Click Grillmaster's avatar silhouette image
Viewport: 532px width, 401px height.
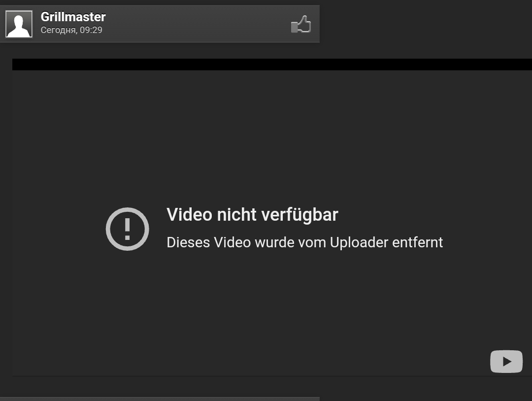point(19,24)
